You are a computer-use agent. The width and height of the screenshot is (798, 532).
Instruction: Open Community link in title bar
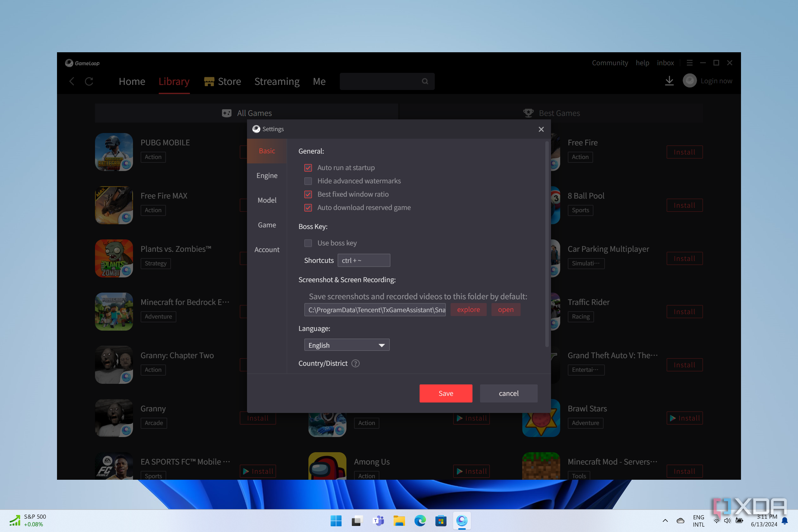tap(610, 63)
